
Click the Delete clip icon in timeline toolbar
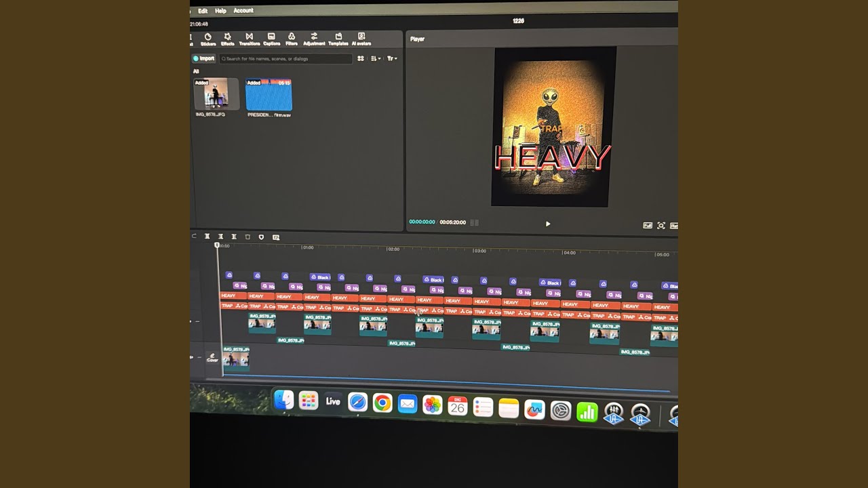[x=248, y=237]
